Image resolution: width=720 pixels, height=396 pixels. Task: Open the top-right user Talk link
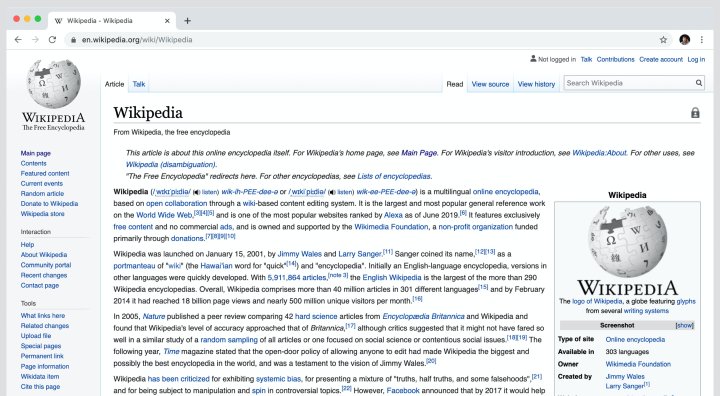point(586,59)
